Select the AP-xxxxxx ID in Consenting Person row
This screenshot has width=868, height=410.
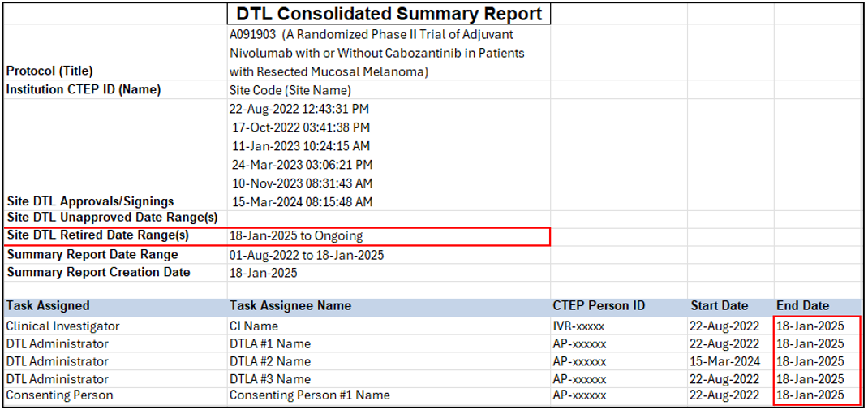point(579,395)
